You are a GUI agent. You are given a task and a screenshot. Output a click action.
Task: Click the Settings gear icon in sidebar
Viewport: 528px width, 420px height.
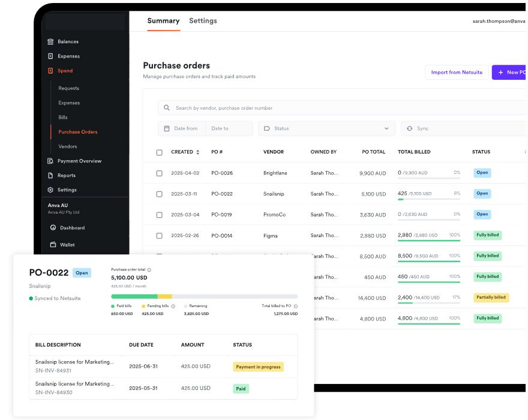tap(50, 190)
